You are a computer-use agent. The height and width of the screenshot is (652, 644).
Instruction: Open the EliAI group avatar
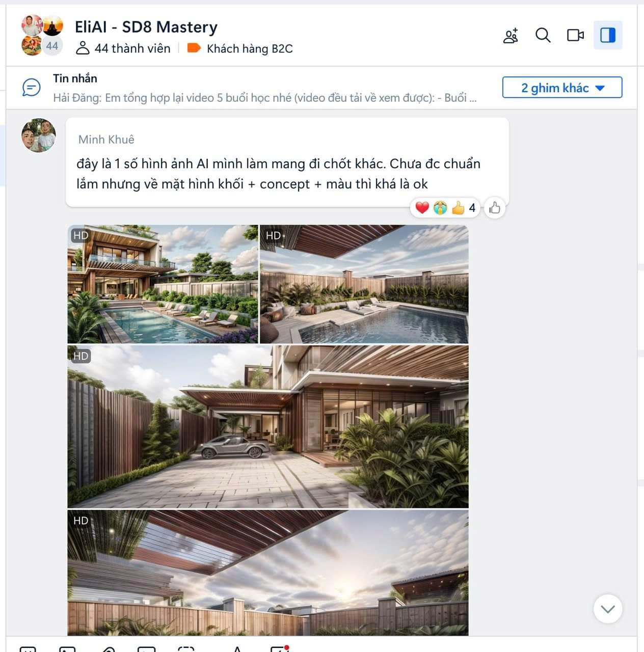[x=42, y=35]
